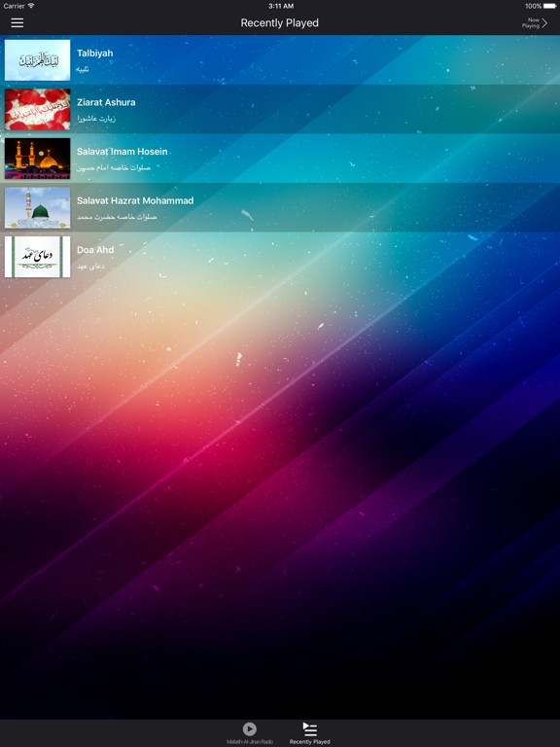Tap the Wi-Fi icon in status bar
This screenshot has width=560, height=747.
[31, 6]
